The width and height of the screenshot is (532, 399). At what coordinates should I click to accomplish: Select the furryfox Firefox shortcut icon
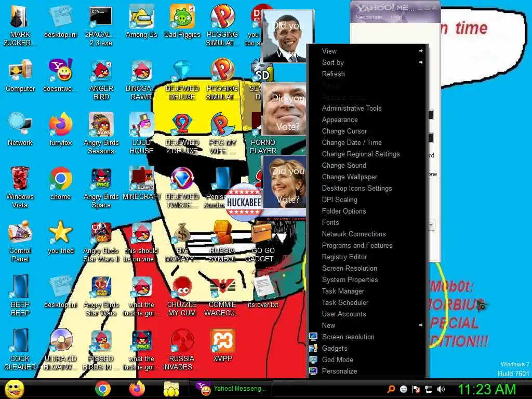coord(61,129)
